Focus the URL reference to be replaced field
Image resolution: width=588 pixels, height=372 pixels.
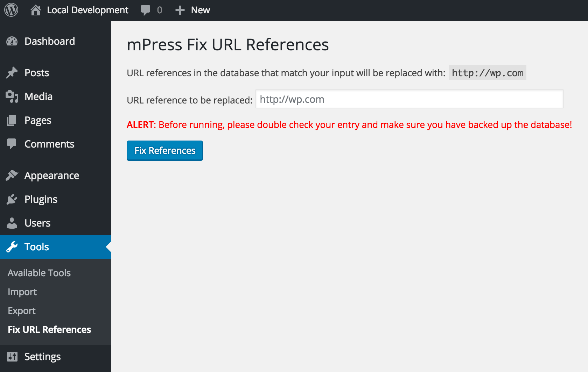(409, 99)
